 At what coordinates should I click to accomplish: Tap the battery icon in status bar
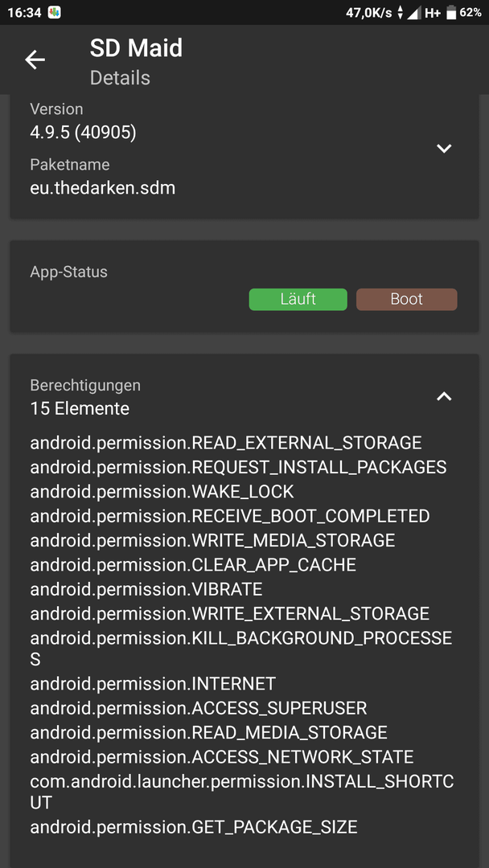coord(451,12)
